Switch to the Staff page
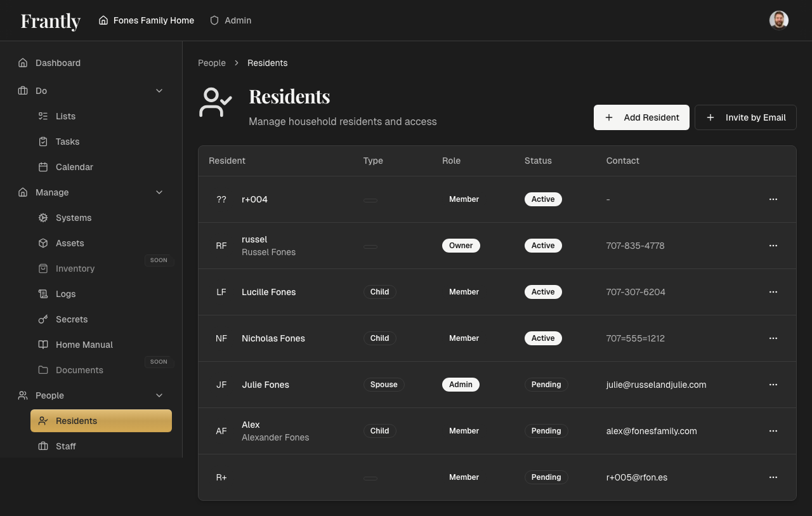The height and width of the screenshot is (516, 812). pos(65,446)
